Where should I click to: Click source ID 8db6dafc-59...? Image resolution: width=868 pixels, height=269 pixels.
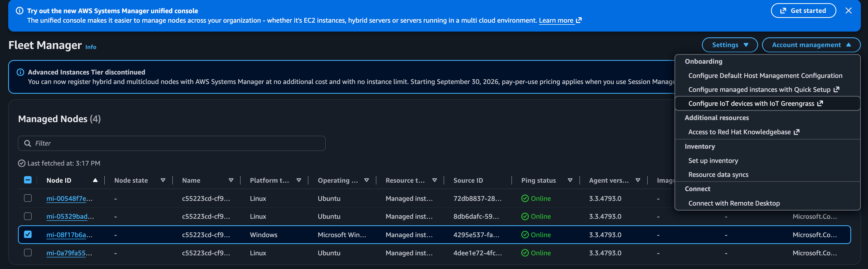tap(476, 217)
